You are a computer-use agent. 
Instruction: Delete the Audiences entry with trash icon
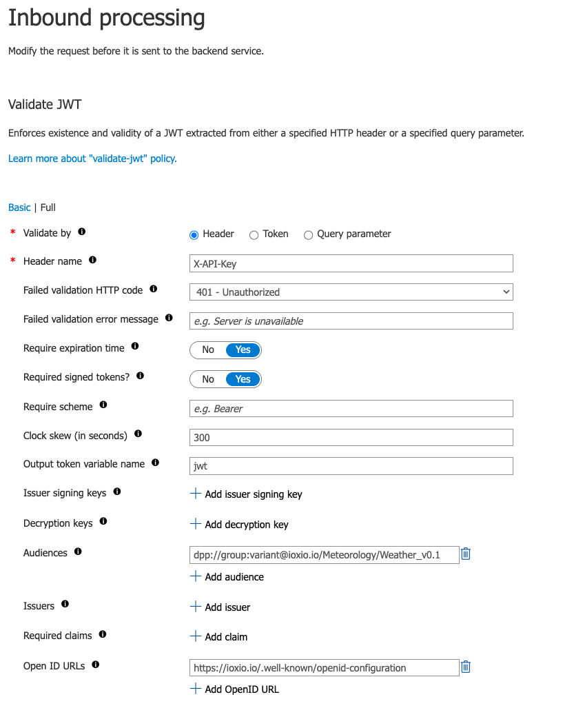pos(466,554)
